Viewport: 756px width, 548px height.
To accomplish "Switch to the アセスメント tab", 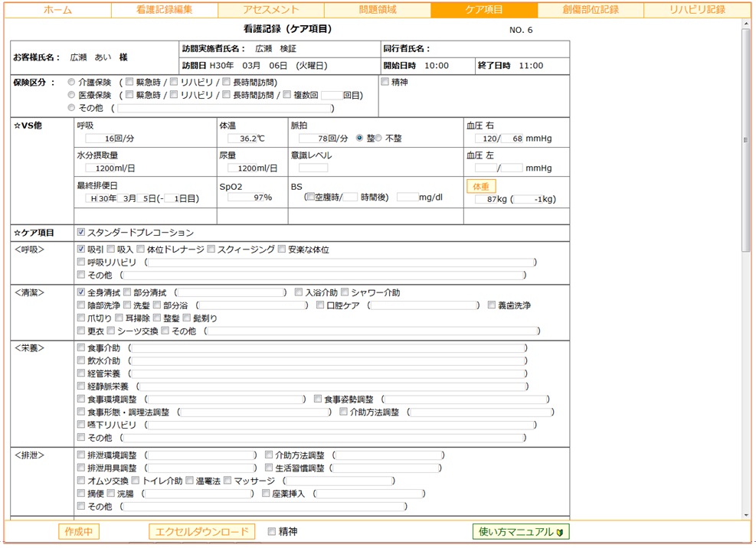I will pyautogui.click(x=271, y=10).
